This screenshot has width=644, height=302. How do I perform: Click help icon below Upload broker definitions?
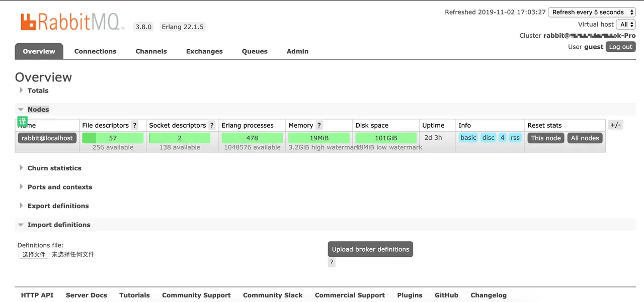332,262
